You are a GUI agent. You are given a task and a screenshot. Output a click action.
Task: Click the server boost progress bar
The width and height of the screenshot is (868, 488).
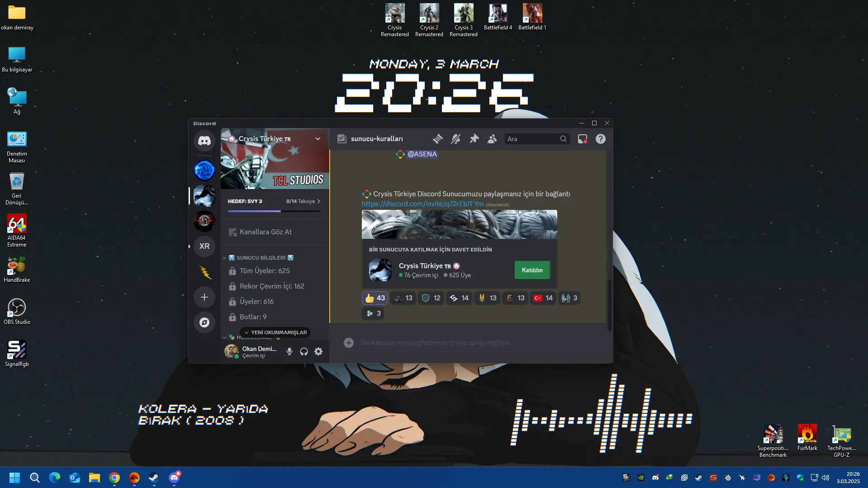pos(274,211)
